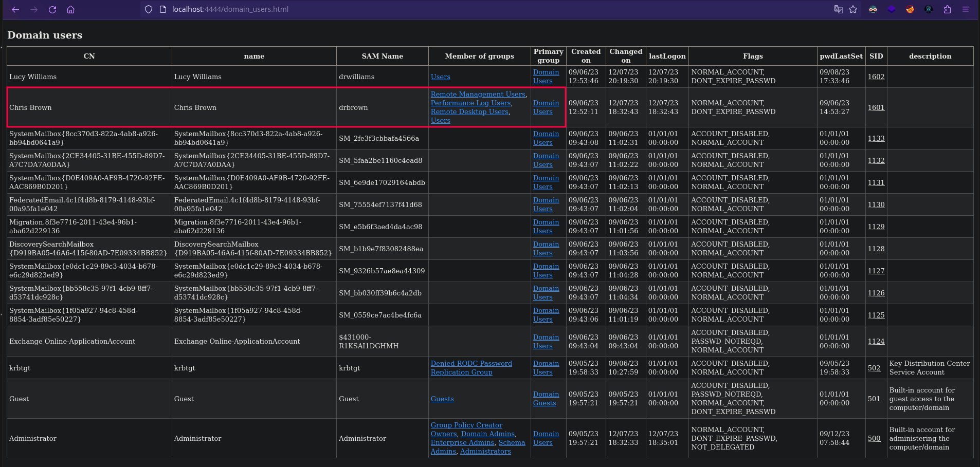Go to the browser home page
The image size is (980, 467).
pyautogui.click(x=71, y=9)
